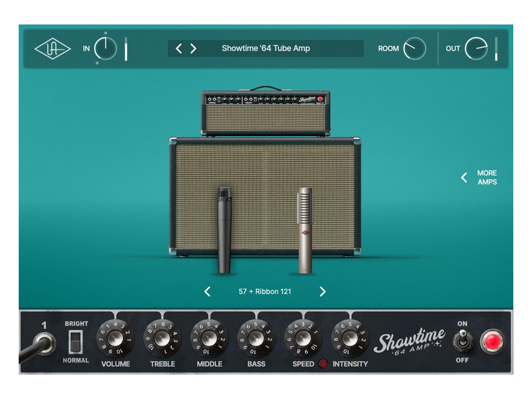The height and width of the screenshot is (399, 532).
Task: Toggle the small red vibrato LED button
Action: pyautogui.click(x=323, y=364)
